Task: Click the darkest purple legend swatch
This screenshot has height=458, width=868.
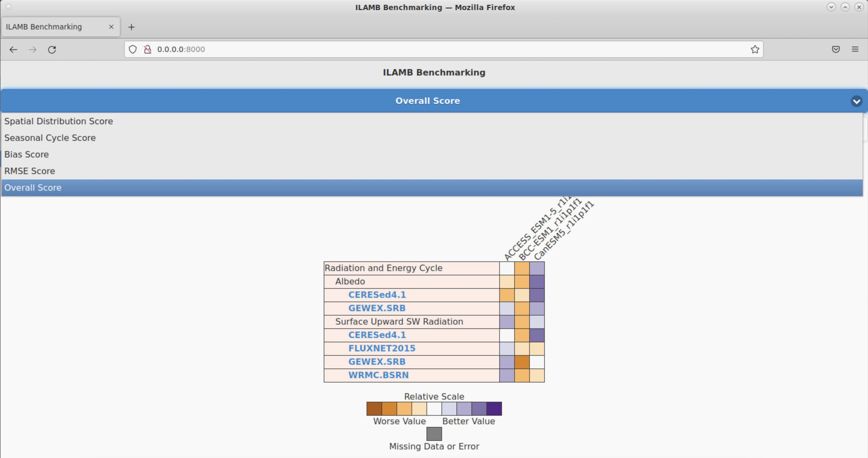Action: [494, 408]
